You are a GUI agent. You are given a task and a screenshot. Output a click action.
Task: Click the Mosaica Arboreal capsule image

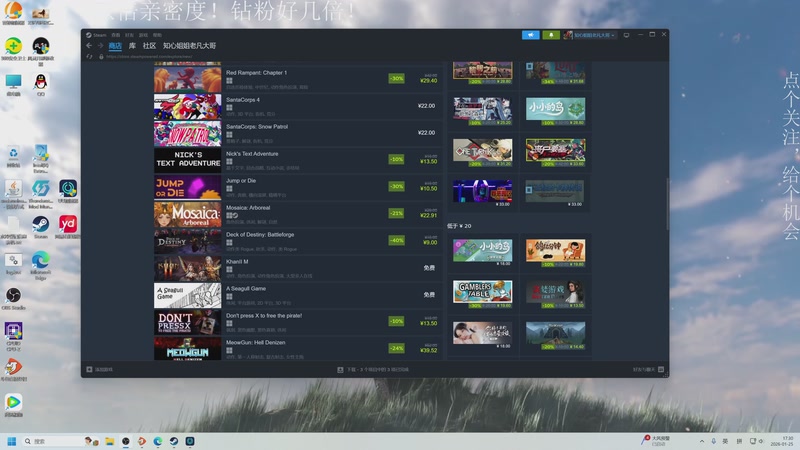187,214
